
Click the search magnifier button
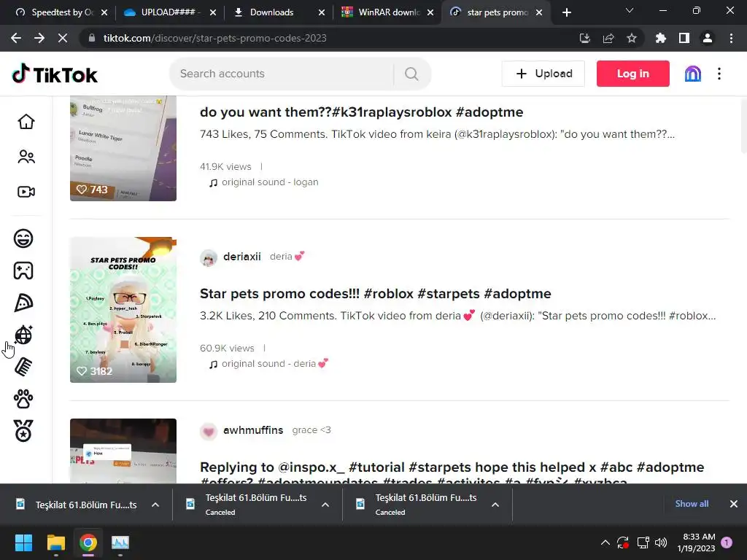click(x=411, y=74)
